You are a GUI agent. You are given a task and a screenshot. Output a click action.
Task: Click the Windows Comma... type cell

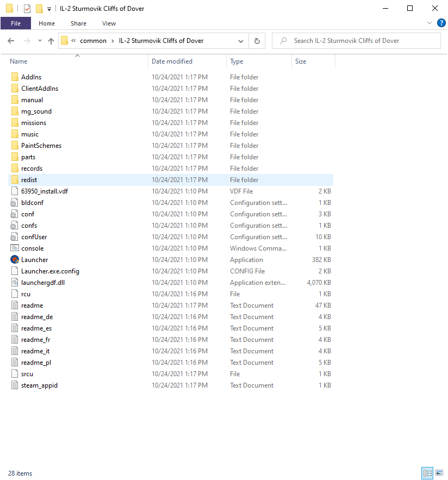258,248
